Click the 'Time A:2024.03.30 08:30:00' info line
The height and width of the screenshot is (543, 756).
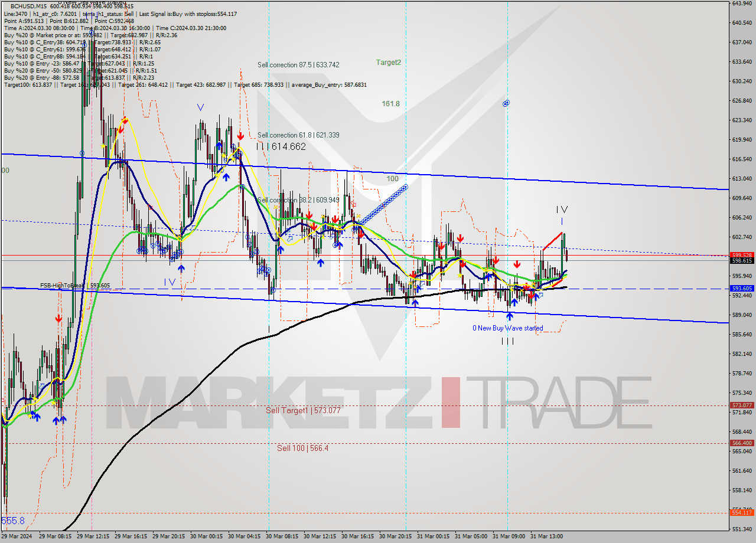tap(40, 28)
